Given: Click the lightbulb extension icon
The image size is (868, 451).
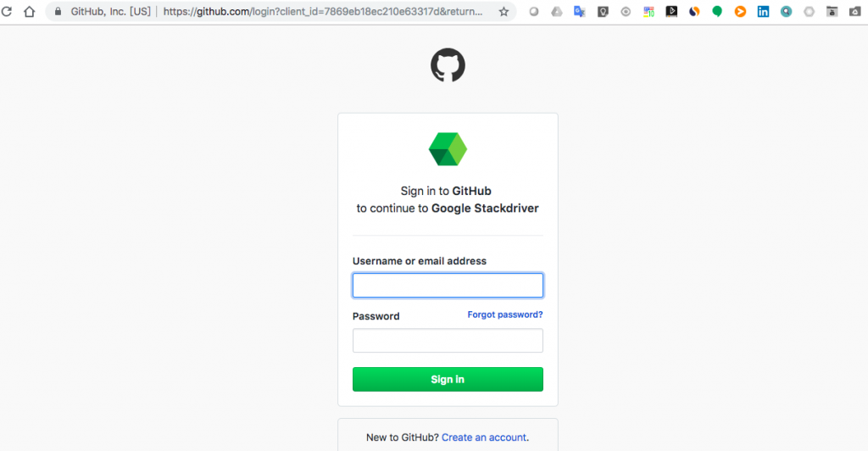Looking at the screenshot, I should coord(603,12).
